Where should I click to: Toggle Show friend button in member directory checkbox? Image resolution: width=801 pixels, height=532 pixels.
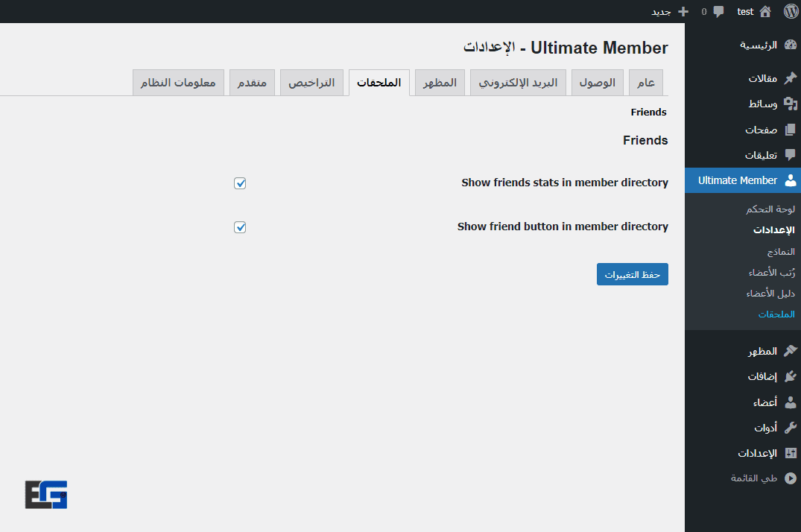point(240,227)
